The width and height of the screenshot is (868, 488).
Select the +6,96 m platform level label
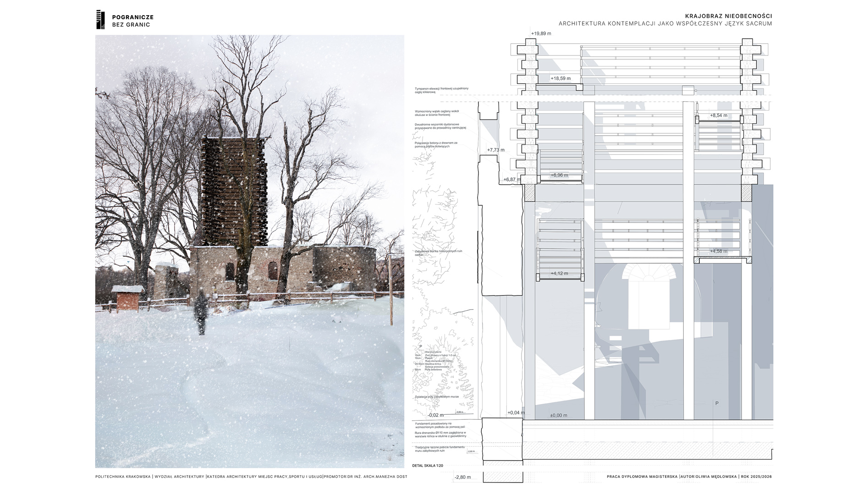click(x=559, y=175)
